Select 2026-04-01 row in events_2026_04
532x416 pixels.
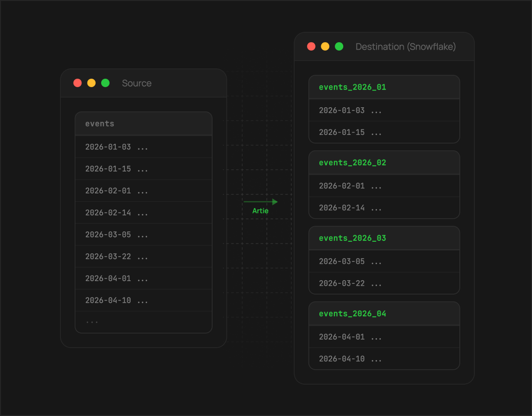click(x=384, y=337)
